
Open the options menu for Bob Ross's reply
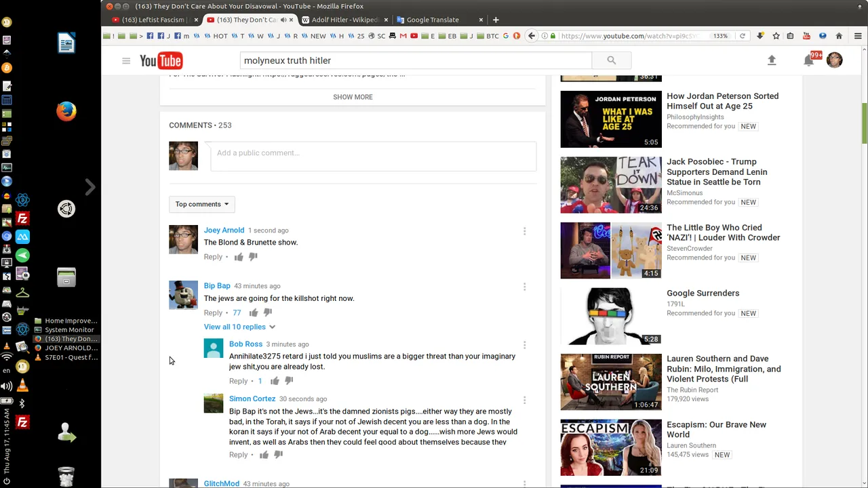[x=524, y=345]
